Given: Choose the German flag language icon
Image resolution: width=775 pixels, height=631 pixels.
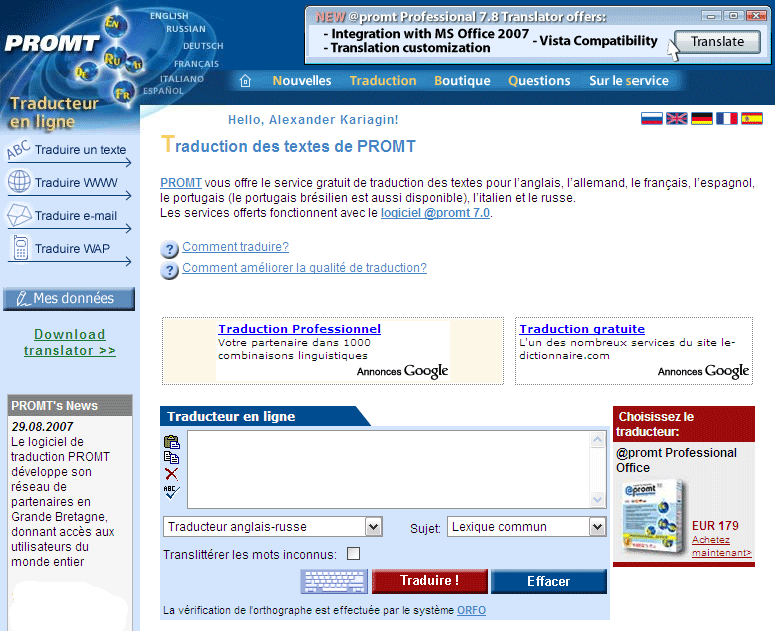Looking at the screenshot, I should (702, 119).
